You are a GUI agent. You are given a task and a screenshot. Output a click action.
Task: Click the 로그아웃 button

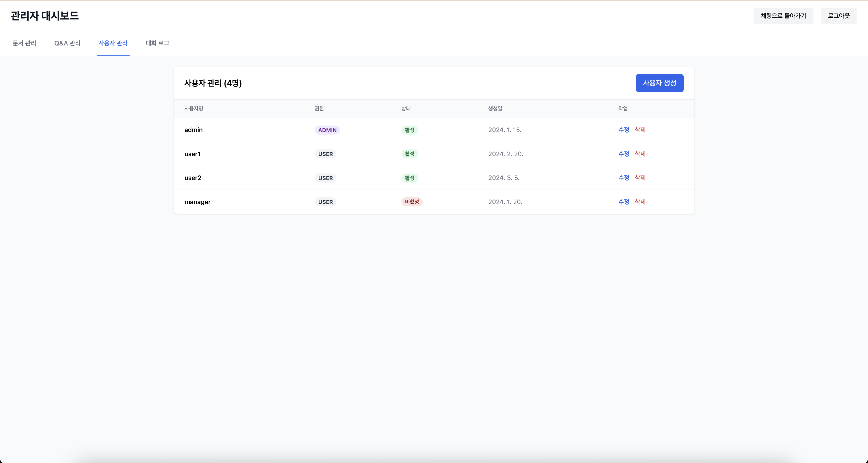coord(838,16)
